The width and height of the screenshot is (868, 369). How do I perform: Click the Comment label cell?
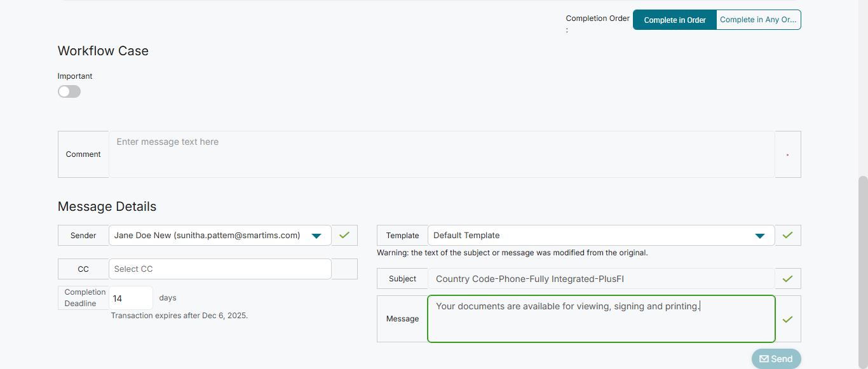pos(83,154)
